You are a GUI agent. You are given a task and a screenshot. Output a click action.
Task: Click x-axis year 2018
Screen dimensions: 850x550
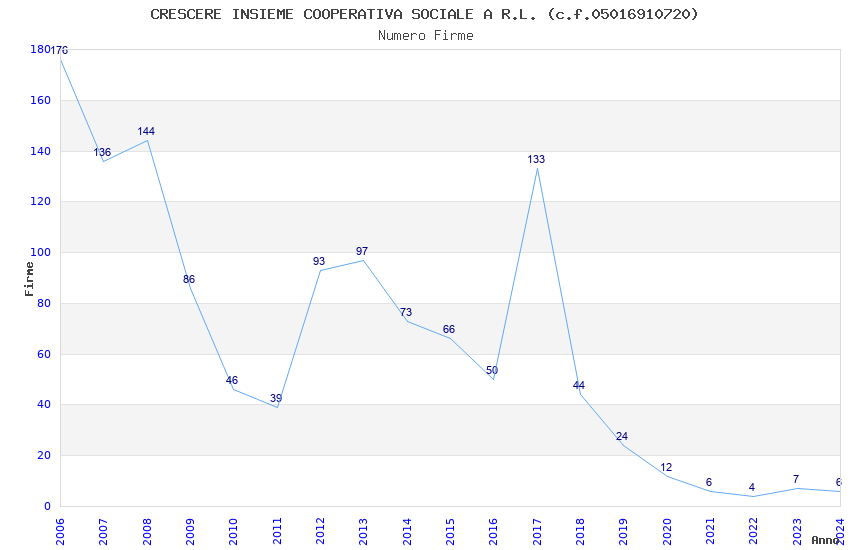tap(581, 532)
